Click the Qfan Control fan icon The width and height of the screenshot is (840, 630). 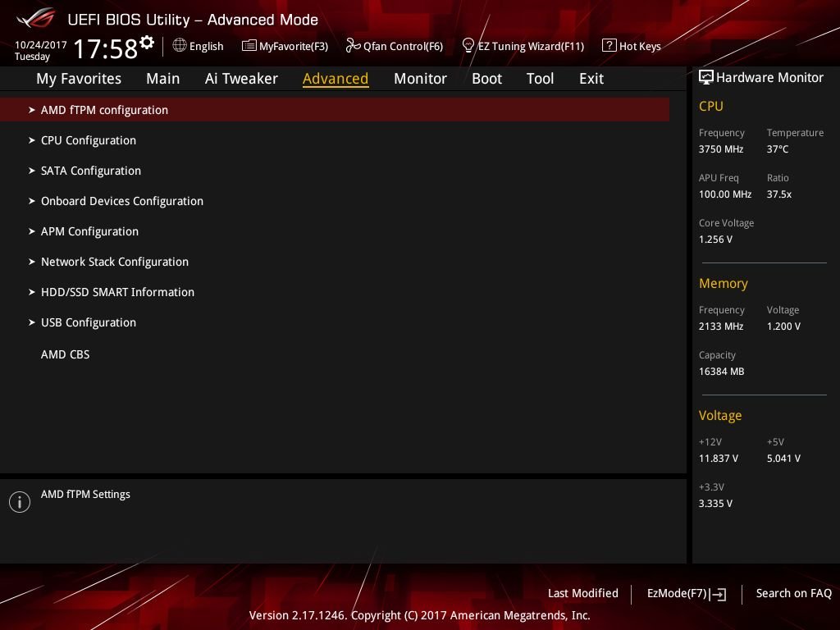(x=353, y=46)
